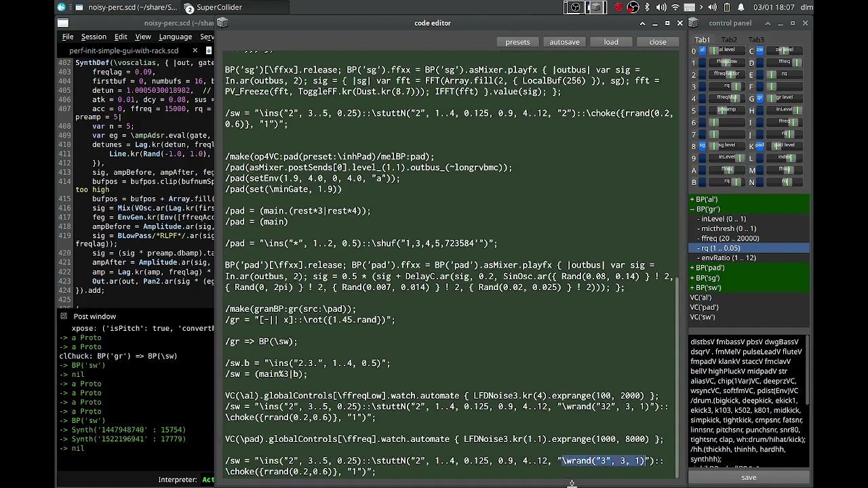This screenshot has height=488, width=868.
Task: Open the File menu
Action: (68, 37)
